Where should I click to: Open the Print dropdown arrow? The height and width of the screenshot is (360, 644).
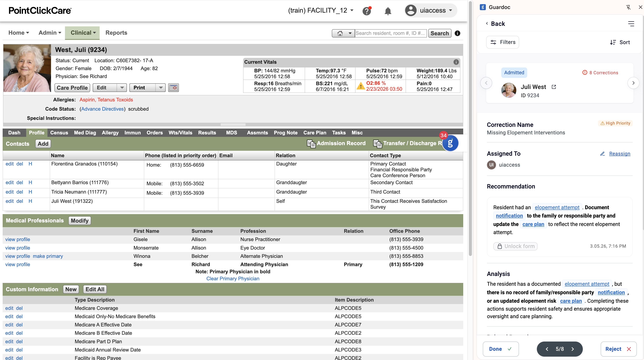160,88
